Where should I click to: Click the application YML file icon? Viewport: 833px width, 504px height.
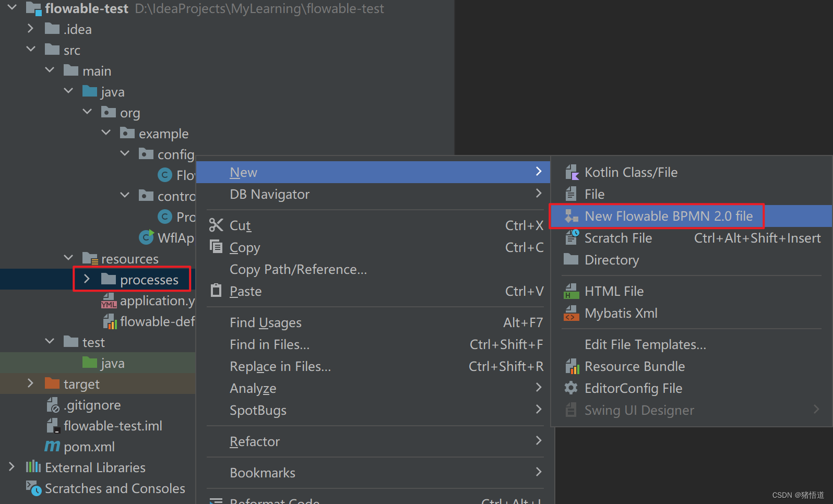click(109, 301)
